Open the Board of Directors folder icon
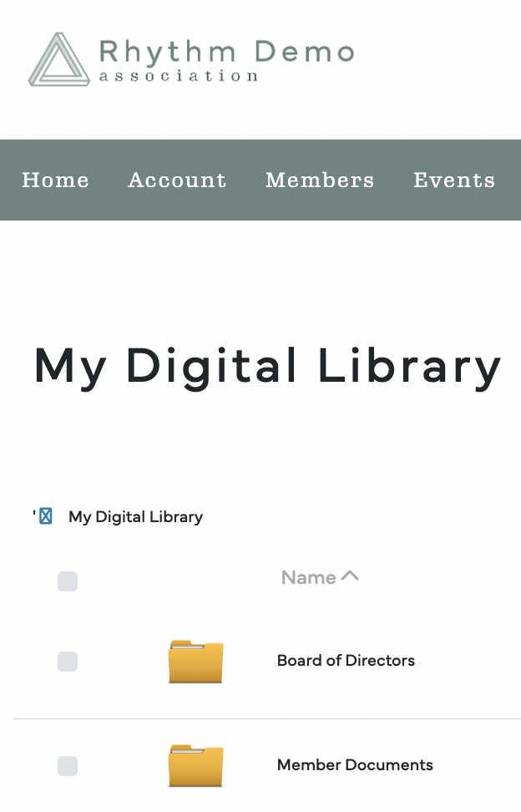Image resolution: width=521 pixels, height=812 pixels. coord(195,662)
